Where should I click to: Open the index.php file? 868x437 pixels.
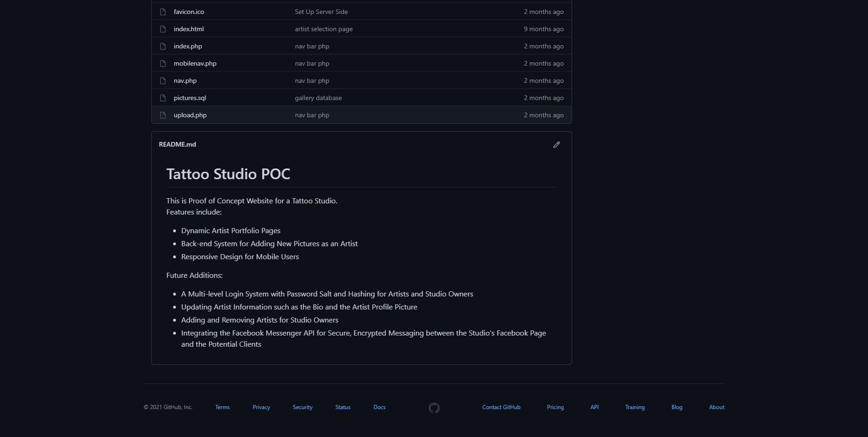coord(188,46)
